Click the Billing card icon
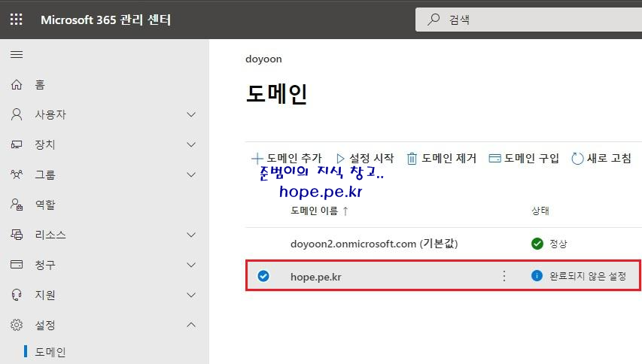Viewport: 642px width, 364px height. pos(17,265)
